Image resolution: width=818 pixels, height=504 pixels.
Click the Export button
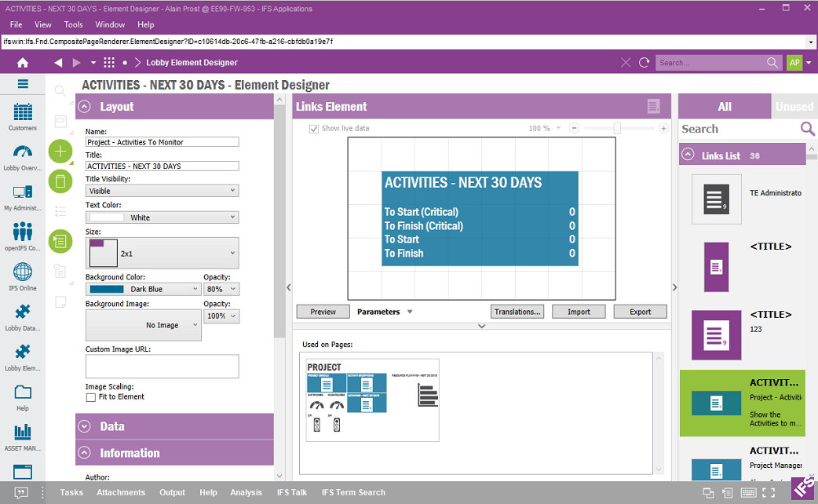(640, 312)
